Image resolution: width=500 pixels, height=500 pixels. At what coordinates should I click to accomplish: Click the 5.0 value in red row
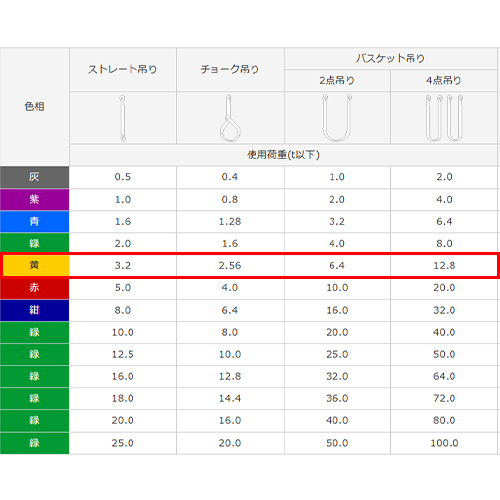[123, 287]
